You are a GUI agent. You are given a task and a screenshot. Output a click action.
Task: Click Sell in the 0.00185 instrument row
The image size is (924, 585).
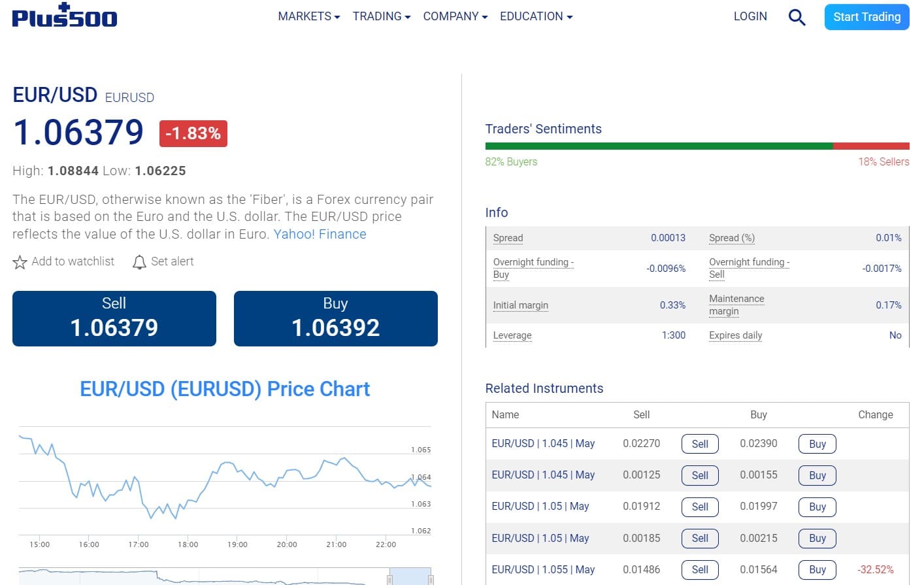700,538
